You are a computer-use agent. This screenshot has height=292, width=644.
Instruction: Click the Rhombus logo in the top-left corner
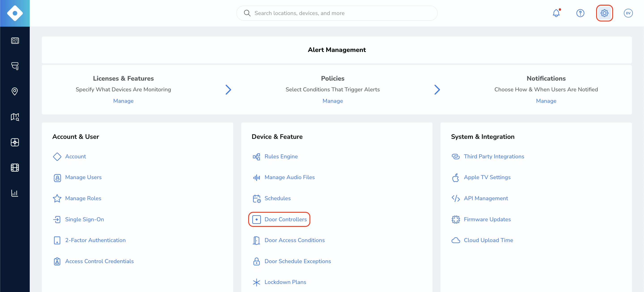coord(15,13)
